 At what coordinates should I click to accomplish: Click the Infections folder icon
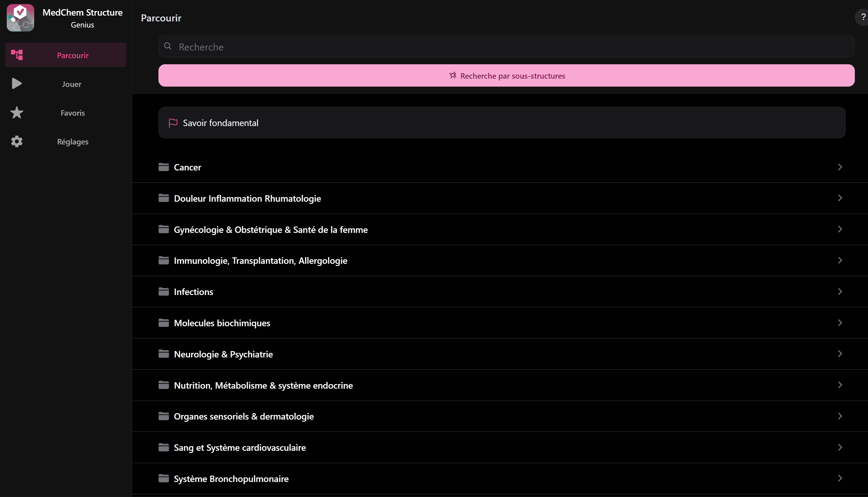point(164,292)
